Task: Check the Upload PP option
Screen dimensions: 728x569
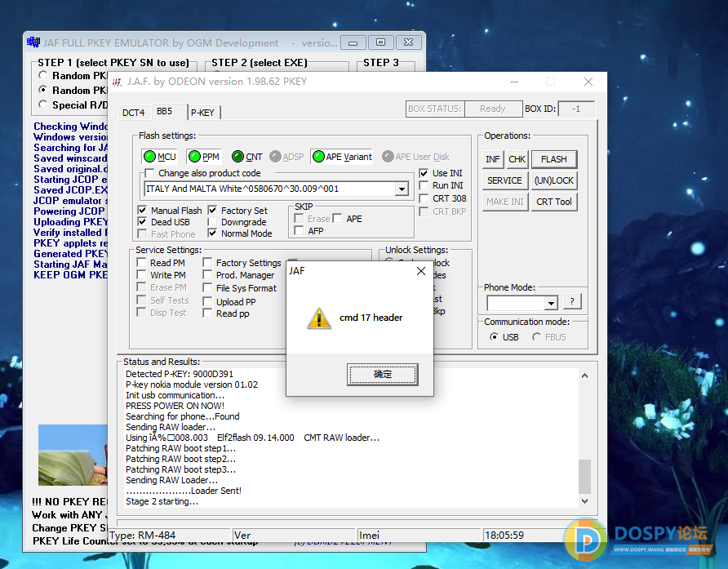Action: click(207, 302)
